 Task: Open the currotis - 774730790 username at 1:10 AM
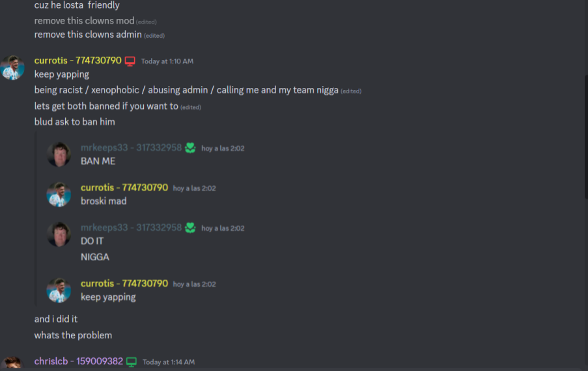coord(78,61)
